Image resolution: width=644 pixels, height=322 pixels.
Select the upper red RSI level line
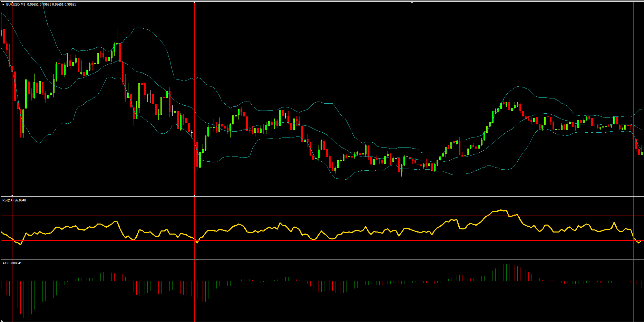322,216
